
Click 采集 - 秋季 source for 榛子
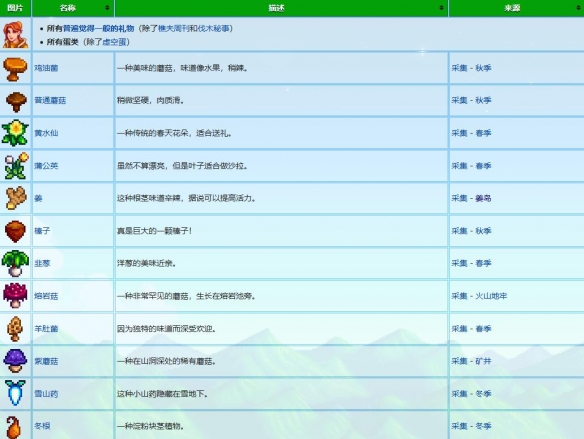pos(472,231)
